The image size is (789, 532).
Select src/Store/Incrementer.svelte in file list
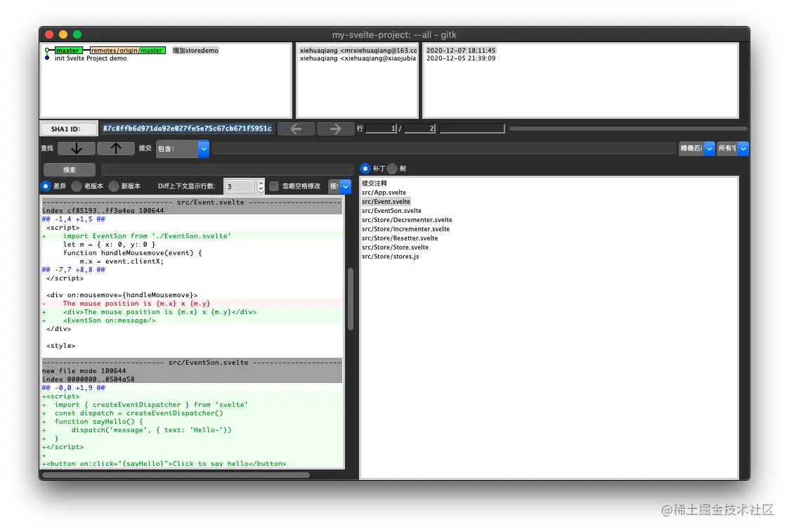405,229
